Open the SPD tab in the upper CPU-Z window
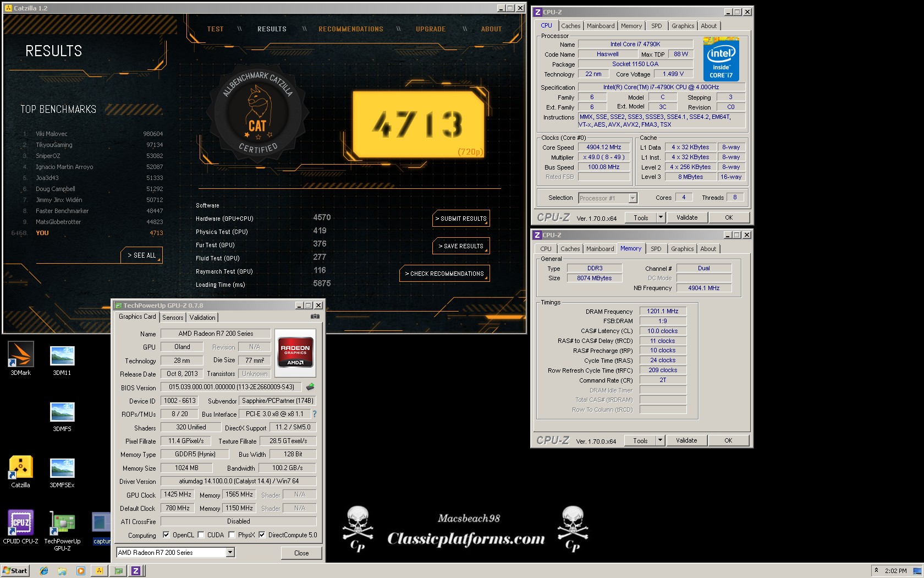Viewport: 924px width, 578px height. 657,26
